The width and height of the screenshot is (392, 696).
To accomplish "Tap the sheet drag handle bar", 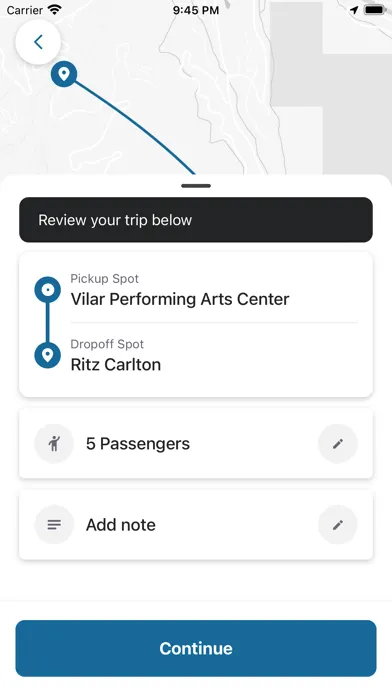I will click(196, 186).
